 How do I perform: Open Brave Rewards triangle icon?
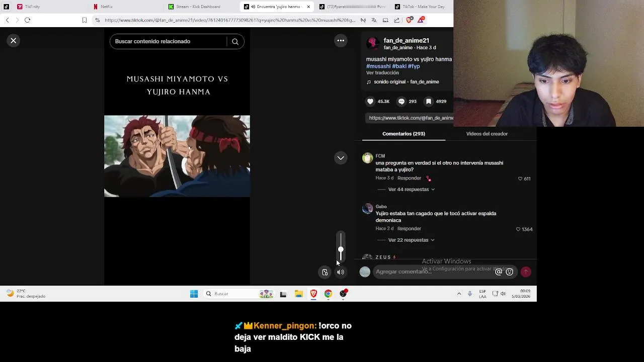point(421,20)
